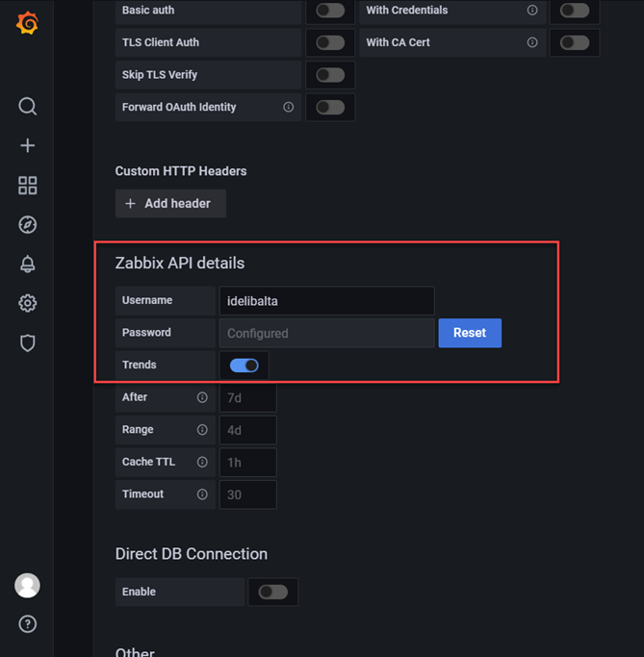Open the Configuration gear icon

[x=28, y=304]
